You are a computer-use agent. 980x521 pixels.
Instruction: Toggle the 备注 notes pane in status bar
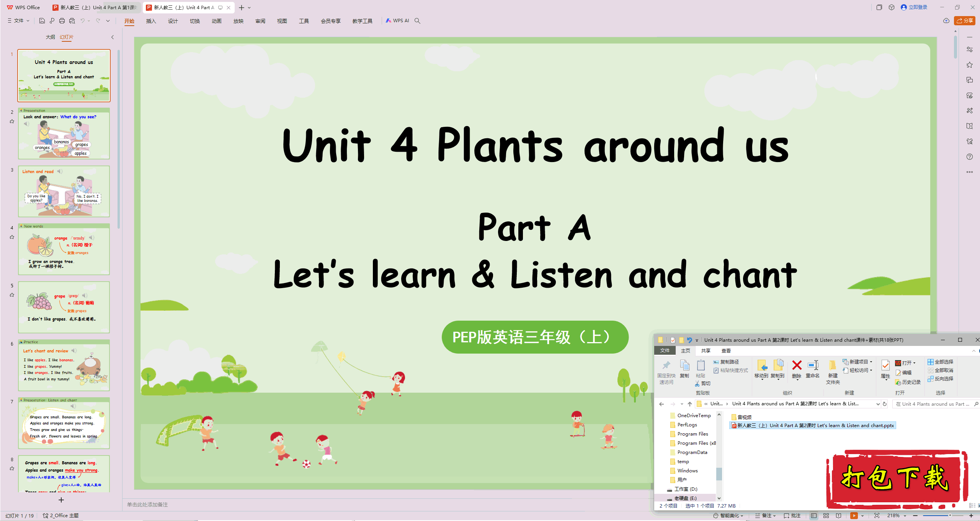[x=765, y=516]
